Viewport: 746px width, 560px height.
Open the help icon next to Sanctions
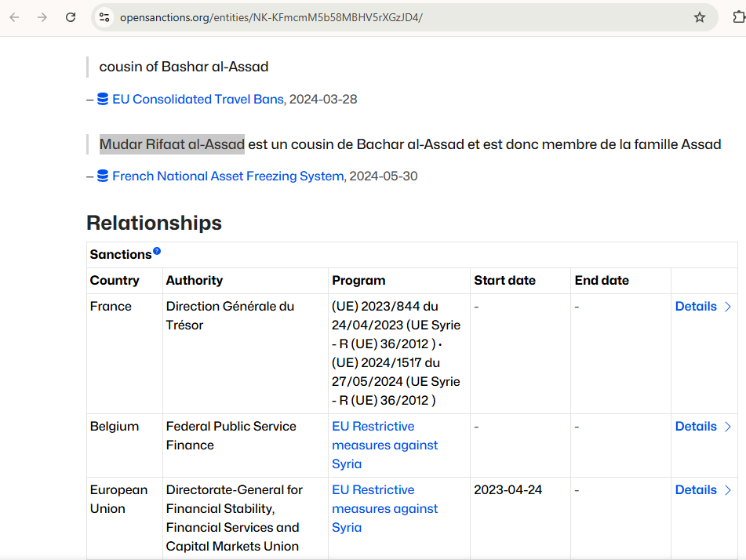[157, 251]
